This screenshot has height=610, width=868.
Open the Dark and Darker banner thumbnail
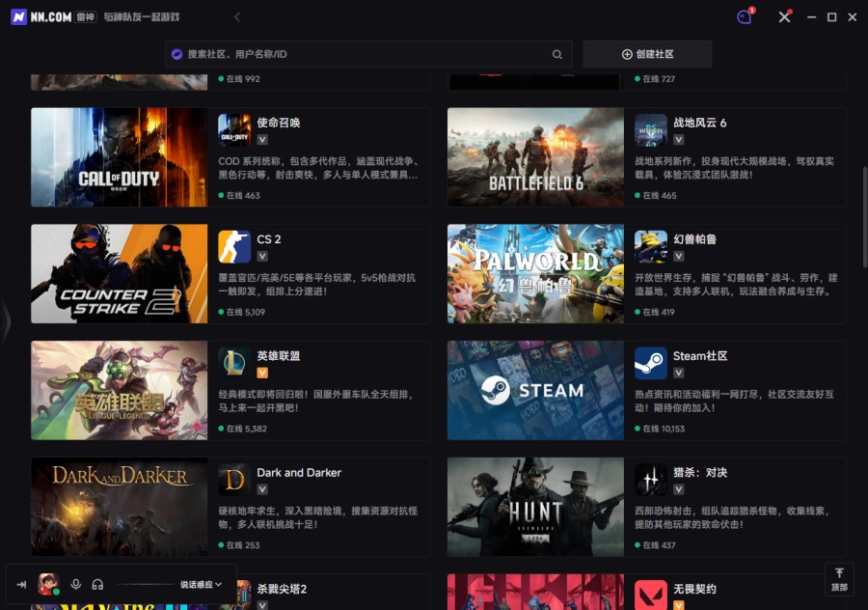click(x=119, y=507)
